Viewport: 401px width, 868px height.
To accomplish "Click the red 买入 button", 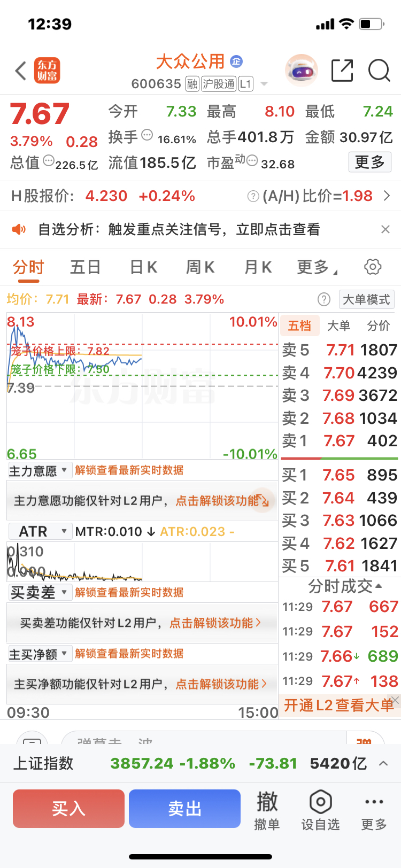I will pos(68,809).
